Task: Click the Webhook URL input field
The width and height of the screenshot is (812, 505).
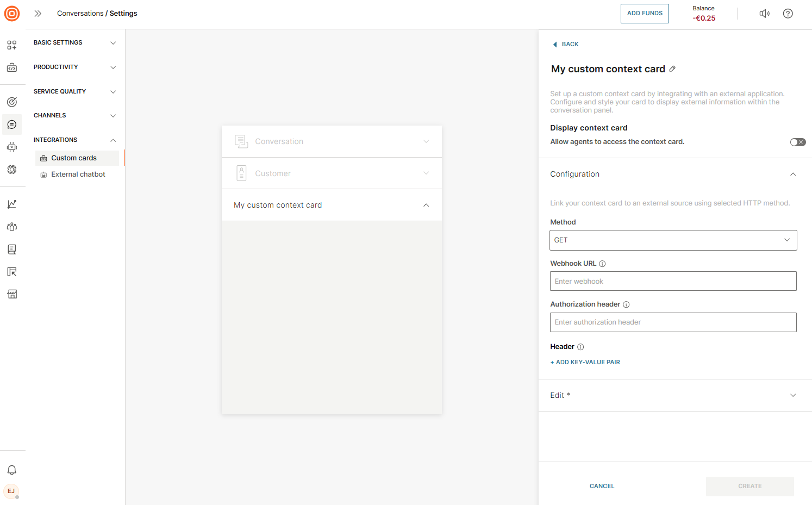Action: (673, 281)
